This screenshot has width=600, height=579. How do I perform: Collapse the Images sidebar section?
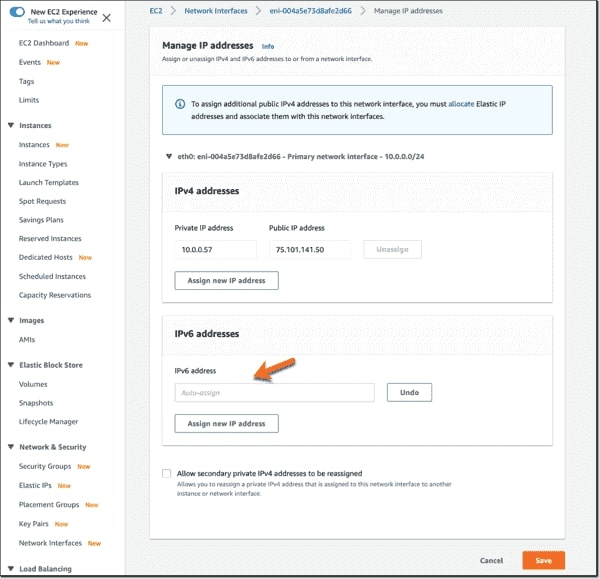(10, 321)
